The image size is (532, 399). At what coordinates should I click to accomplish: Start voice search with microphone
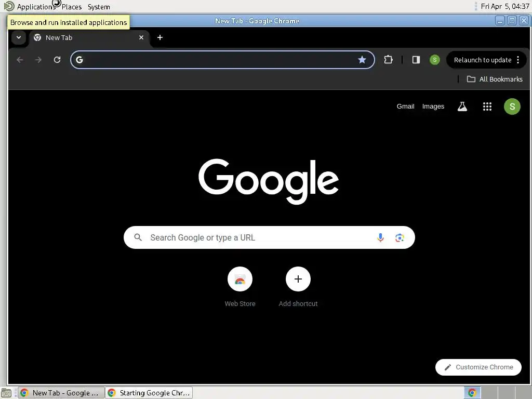coord(380,237)
